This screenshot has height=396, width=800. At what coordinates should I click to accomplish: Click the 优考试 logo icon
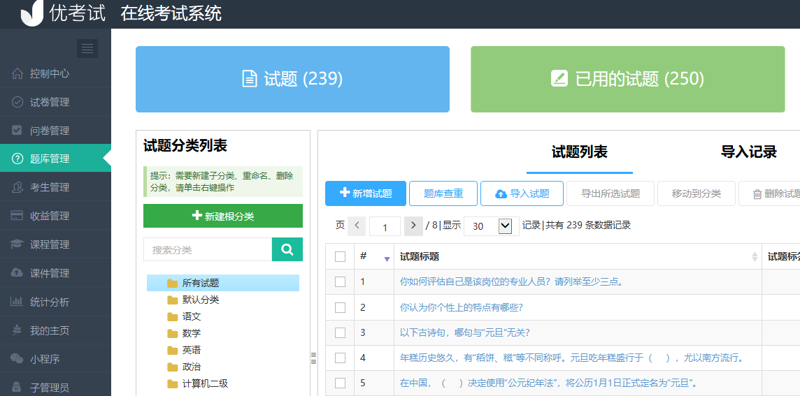(x=32, y=13)
